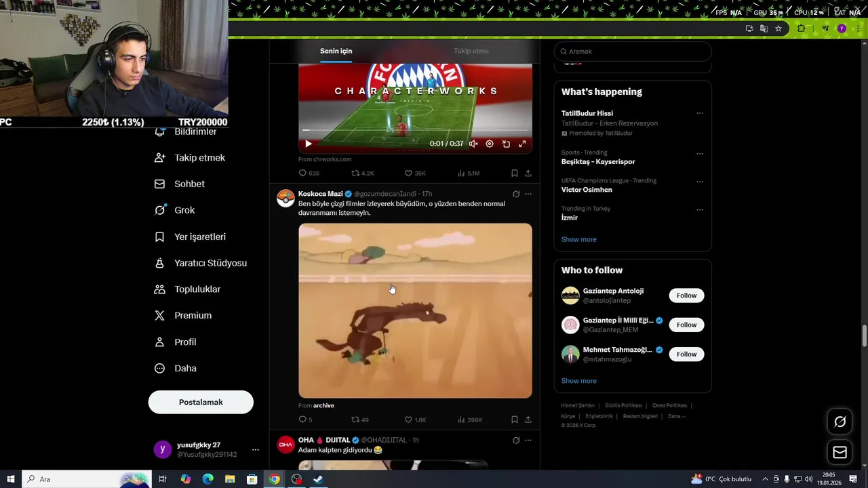Bookmark page with the Chrome star
Viewport: 868px width, 488px height.
[778, 28]
